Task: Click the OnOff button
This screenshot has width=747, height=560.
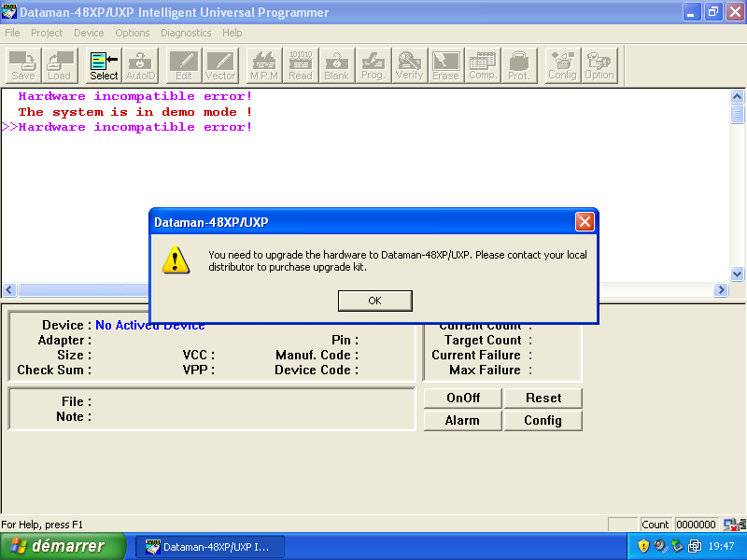Action: pos(462,398)
